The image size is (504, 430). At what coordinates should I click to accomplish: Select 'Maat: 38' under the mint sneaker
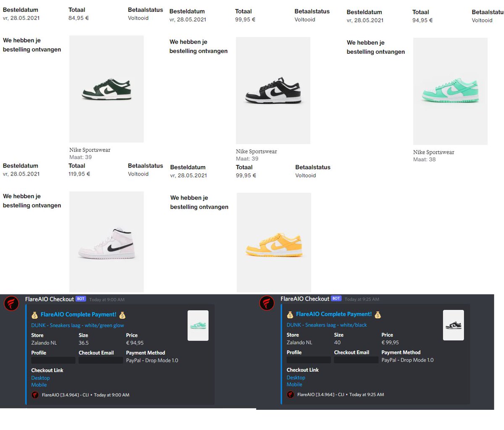(424, 160)
